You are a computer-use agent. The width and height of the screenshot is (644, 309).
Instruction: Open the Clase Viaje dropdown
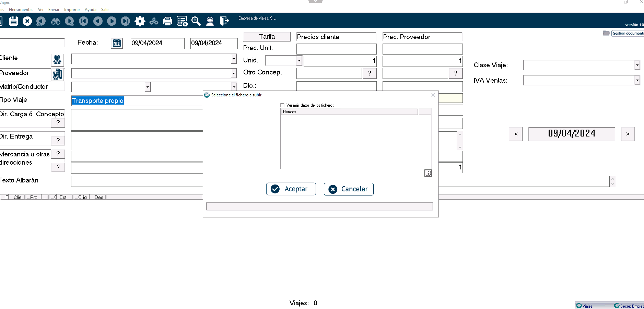point(637,65)
